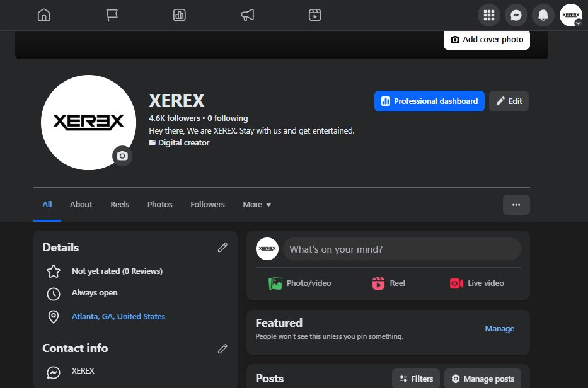Open the Reels video icon in top bar
588x388 pixels.
[315, 15]
